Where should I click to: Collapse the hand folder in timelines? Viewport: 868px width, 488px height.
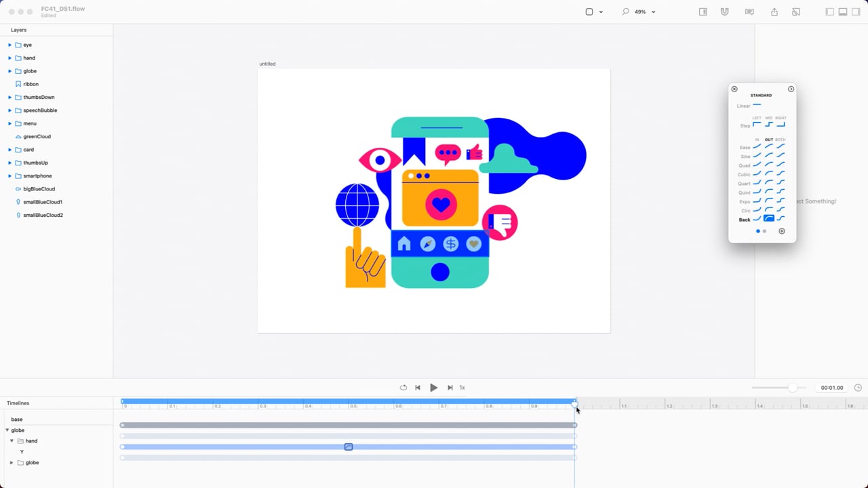(12, 441)
